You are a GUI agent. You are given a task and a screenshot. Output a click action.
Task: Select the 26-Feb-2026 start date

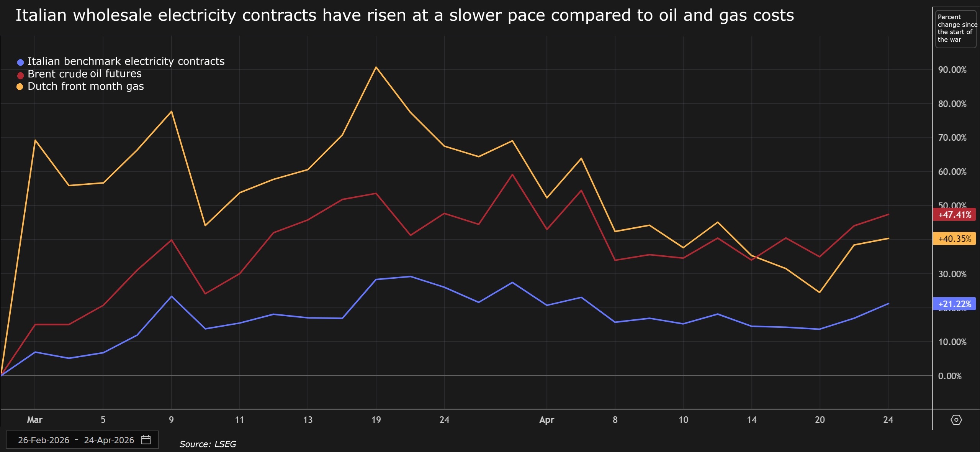pyautogui.click(x=44, y=440)
